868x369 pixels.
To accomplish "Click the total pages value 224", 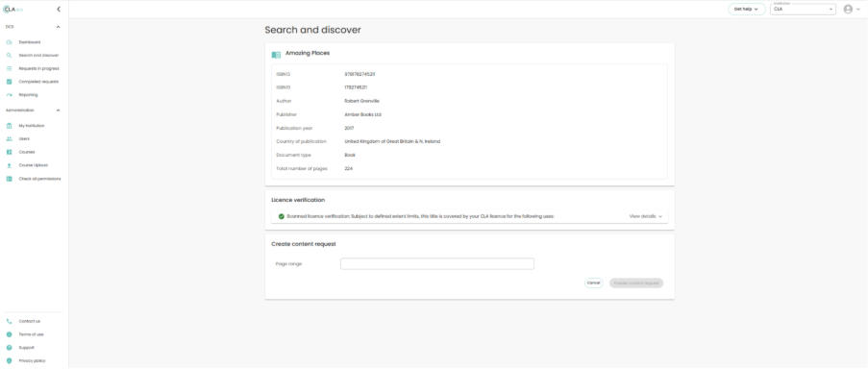I will pos(349,168).
